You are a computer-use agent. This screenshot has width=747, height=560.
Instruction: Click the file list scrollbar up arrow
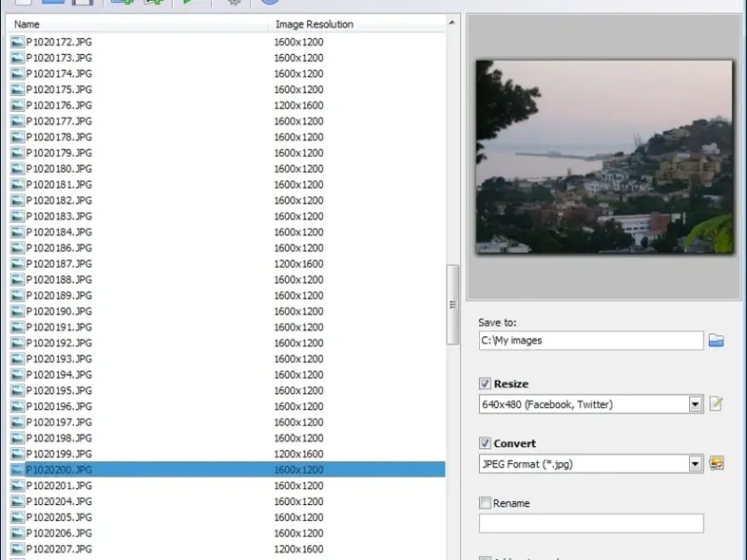point(452,22)
